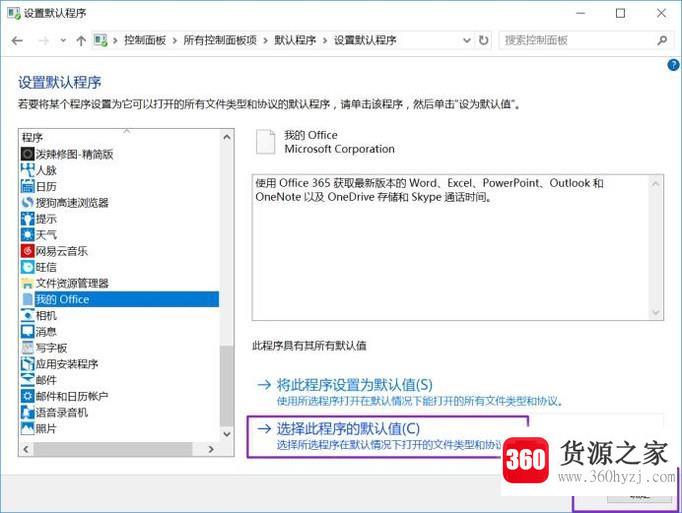Click the forward navigation arrow
Viewport: 682px width, 513px height.
(43, 41)
